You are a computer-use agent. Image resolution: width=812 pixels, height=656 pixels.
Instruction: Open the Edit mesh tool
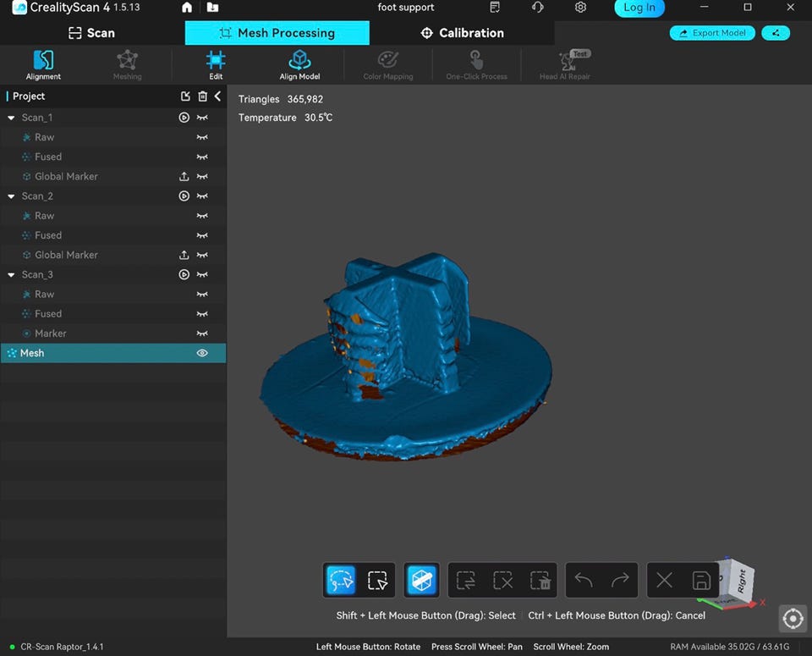pos(216,63)
